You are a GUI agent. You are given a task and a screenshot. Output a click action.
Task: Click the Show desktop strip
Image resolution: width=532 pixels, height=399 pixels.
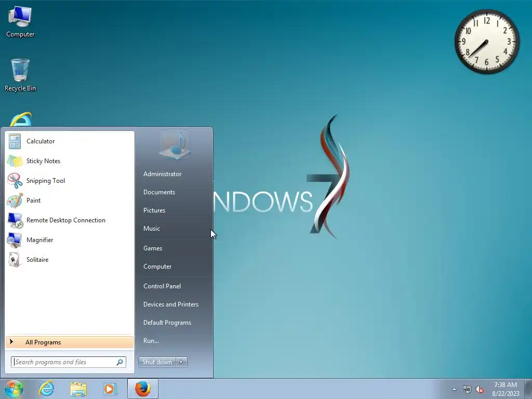point(528,389)
